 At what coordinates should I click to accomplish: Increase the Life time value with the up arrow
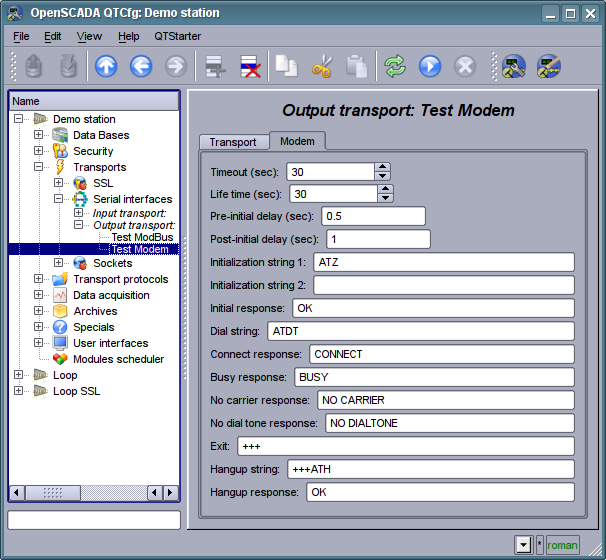click(x=385, y=189)
